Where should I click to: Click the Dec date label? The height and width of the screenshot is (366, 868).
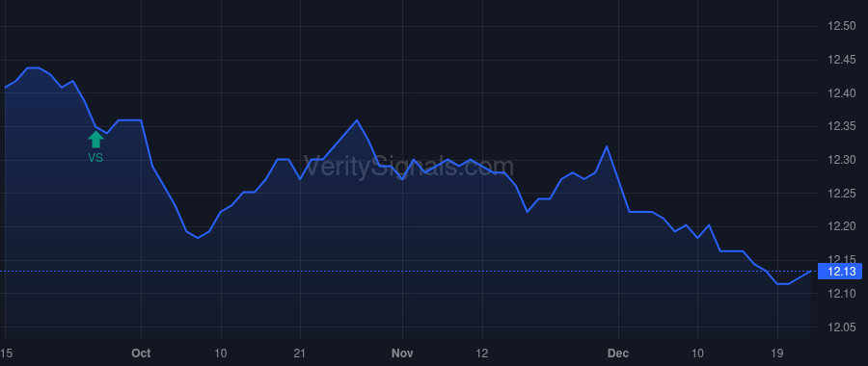(618, 353)
